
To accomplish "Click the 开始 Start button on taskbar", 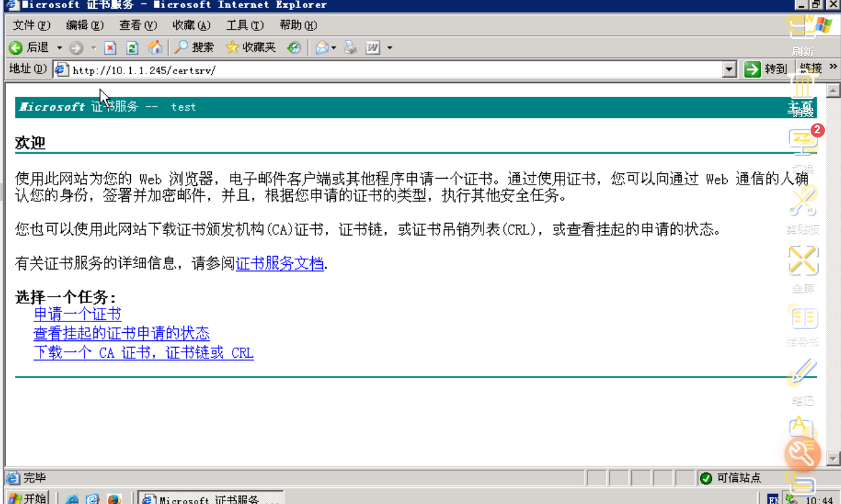I will [x=28, y=499].
